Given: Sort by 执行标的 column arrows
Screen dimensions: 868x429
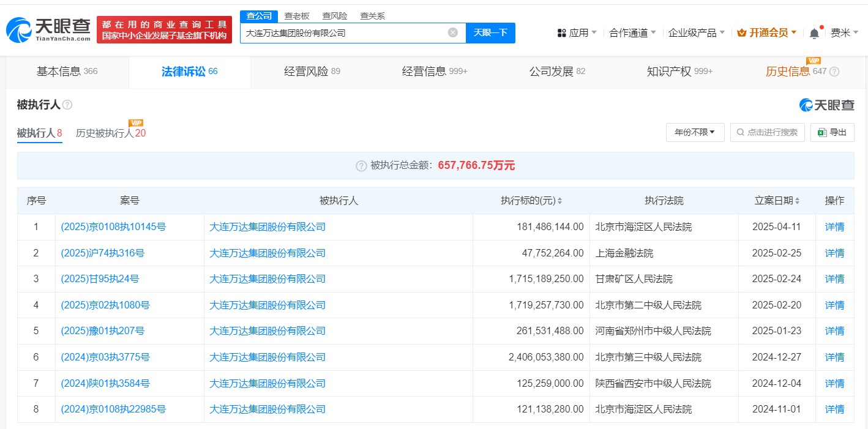Looking at the screenshot, I should pyautogui.click(x=559, y=201).
